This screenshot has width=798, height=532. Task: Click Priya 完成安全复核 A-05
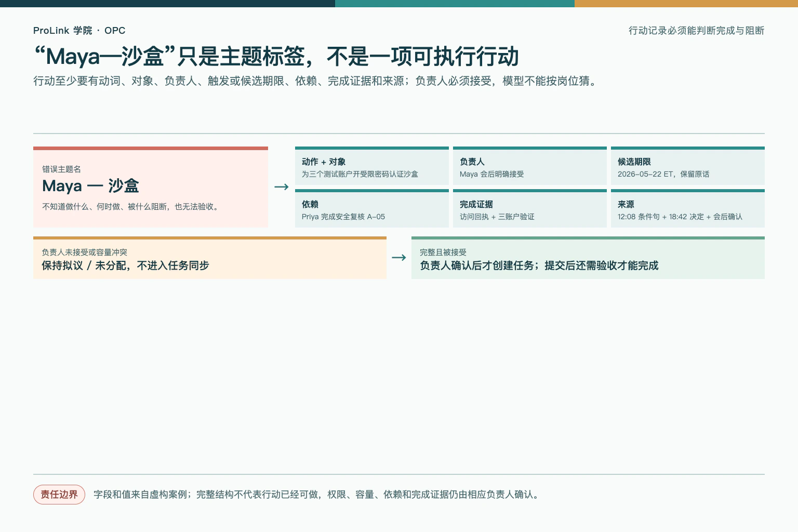(343, 217)
